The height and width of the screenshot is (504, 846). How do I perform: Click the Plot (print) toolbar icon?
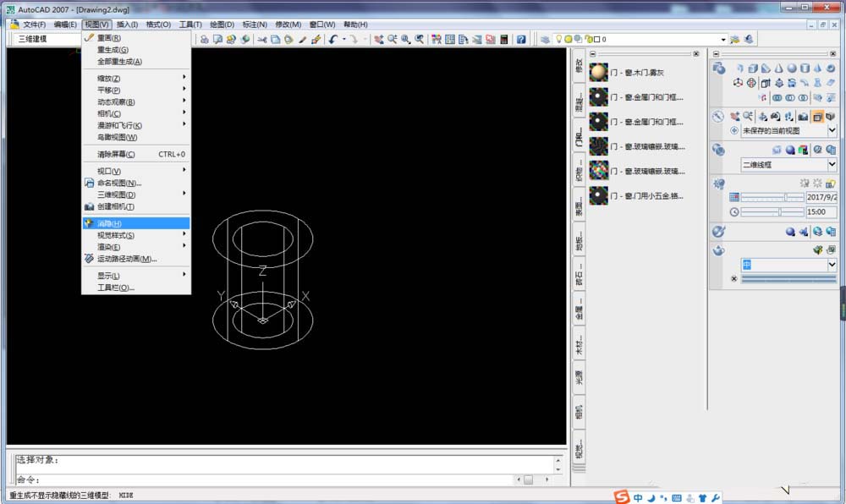205,40
